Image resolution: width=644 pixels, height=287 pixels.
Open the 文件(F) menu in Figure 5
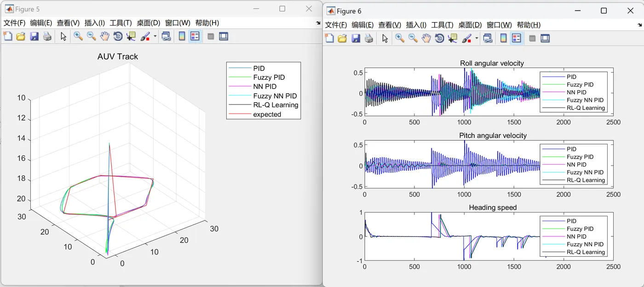pyautogui.click(x=14, y=23)
